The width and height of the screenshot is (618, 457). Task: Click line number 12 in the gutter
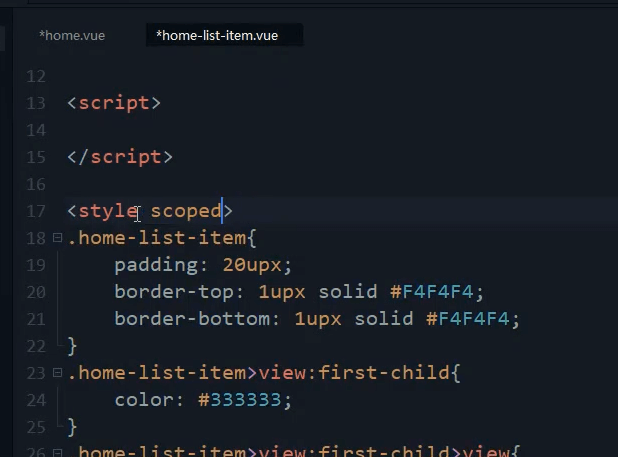click(x=36, y=76)
